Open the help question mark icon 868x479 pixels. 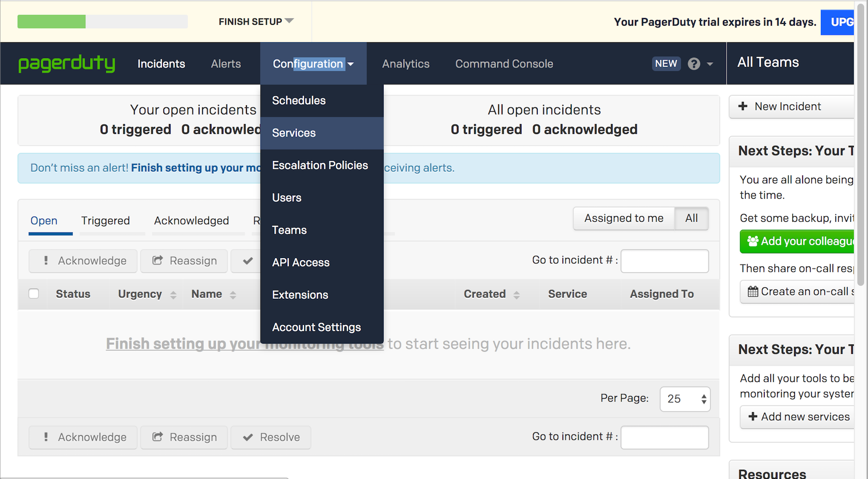(x=694, y=64)
